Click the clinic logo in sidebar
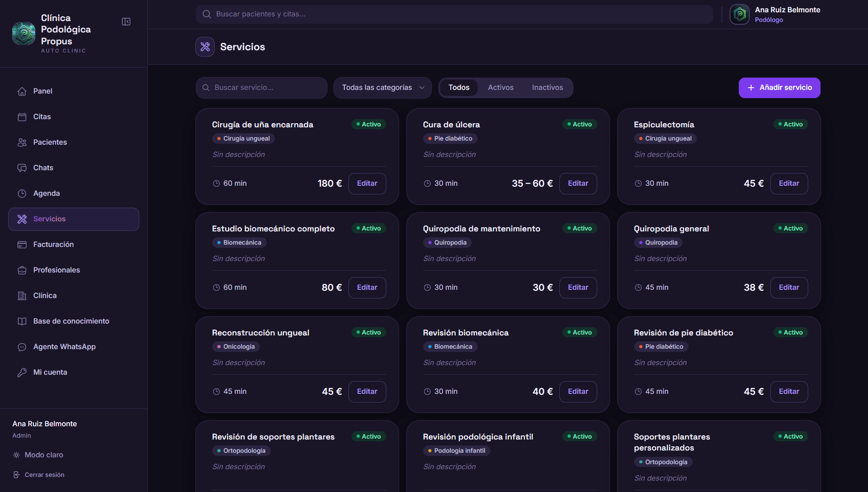The image size is (868, 492). tap(24, 33)
